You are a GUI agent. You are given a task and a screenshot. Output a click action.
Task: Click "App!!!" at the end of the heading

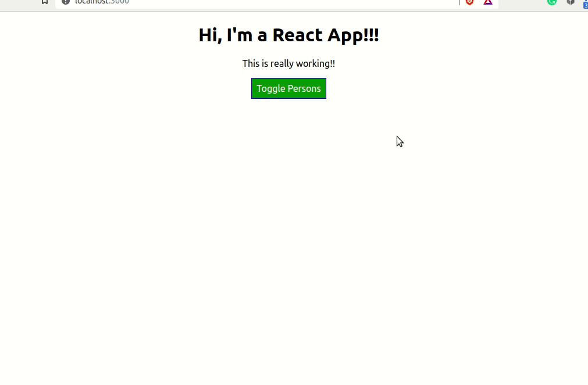[x=353, y=35]
